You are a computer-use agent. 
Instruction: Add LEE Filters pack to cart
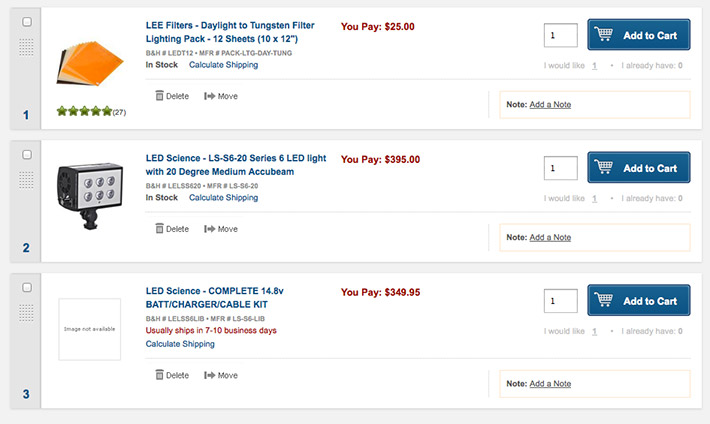638,34
